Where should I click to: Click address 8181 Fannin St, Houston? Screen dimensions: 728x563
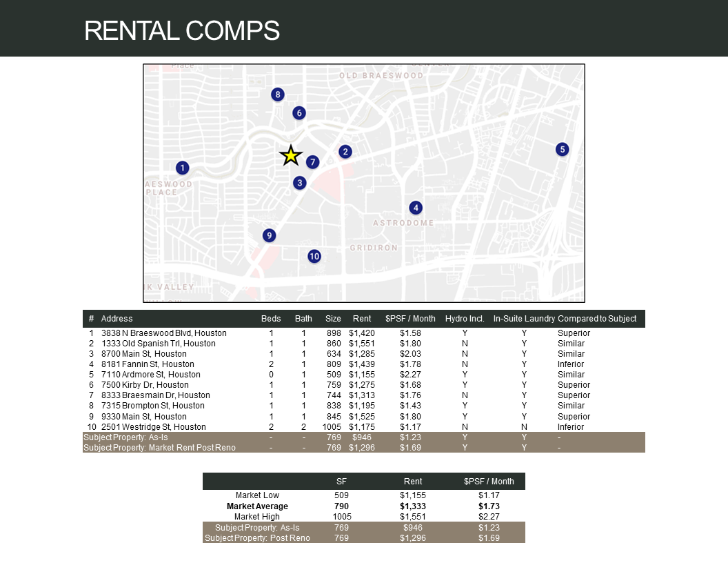point(148,364)
